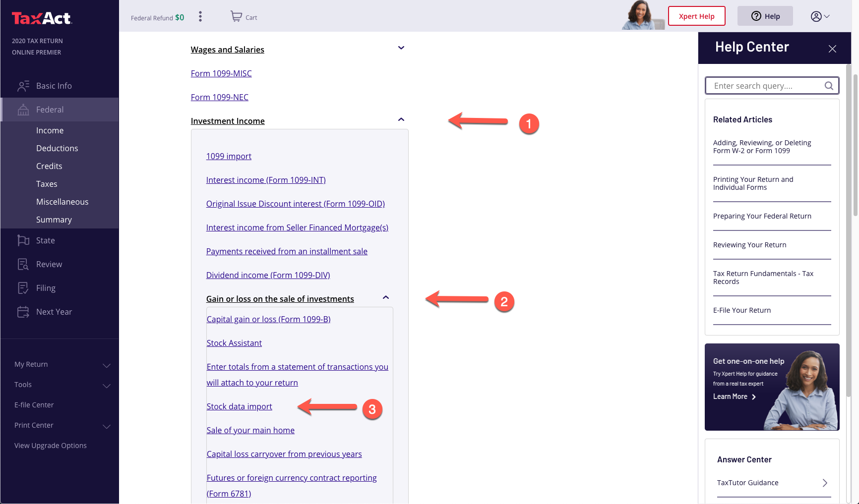Open the user account profile icon
The height and width of the screenshot is (504, 859).
tap(816, 16)
